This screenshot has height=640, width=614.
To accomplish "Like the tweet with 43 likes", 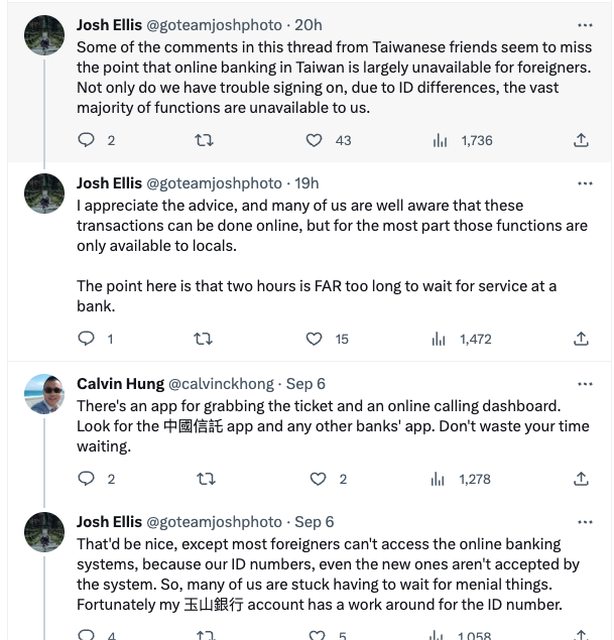I will [x=314, y=141].
